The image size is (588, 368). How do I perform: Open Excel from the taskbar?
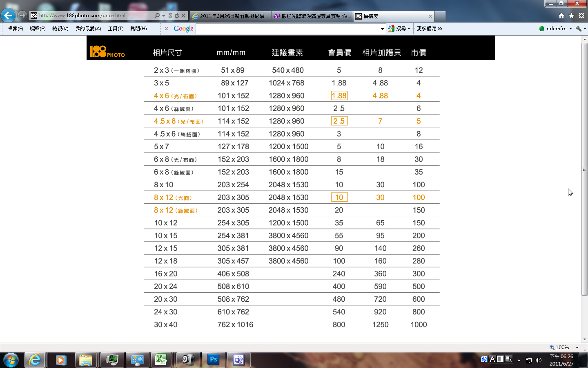161,360
